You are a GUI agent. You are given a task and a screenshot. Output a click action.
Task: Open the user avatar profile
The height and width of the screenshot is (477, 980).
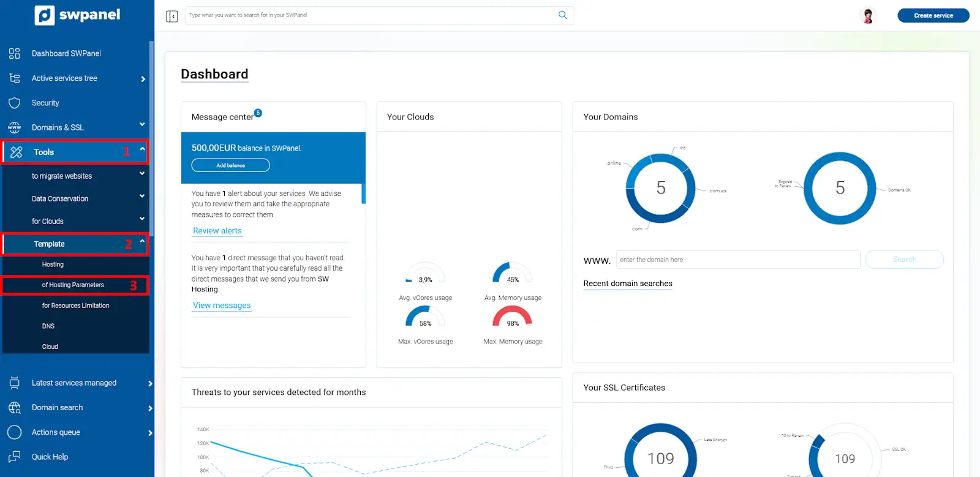pos(868,16)
